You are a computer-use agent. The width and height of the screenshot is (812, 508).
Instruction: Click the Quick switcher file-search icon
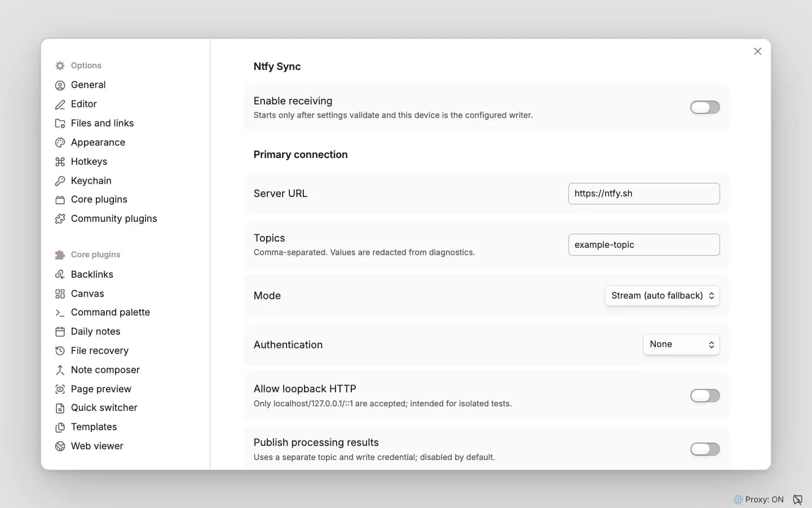pos(60,408)
